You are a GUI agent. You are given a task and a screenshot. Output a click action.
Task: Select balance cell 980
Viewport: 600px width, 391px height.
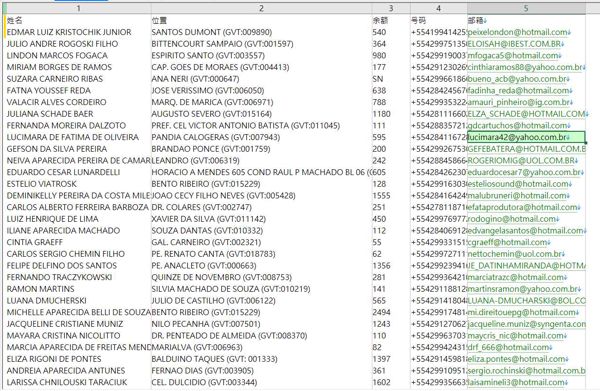379,55
